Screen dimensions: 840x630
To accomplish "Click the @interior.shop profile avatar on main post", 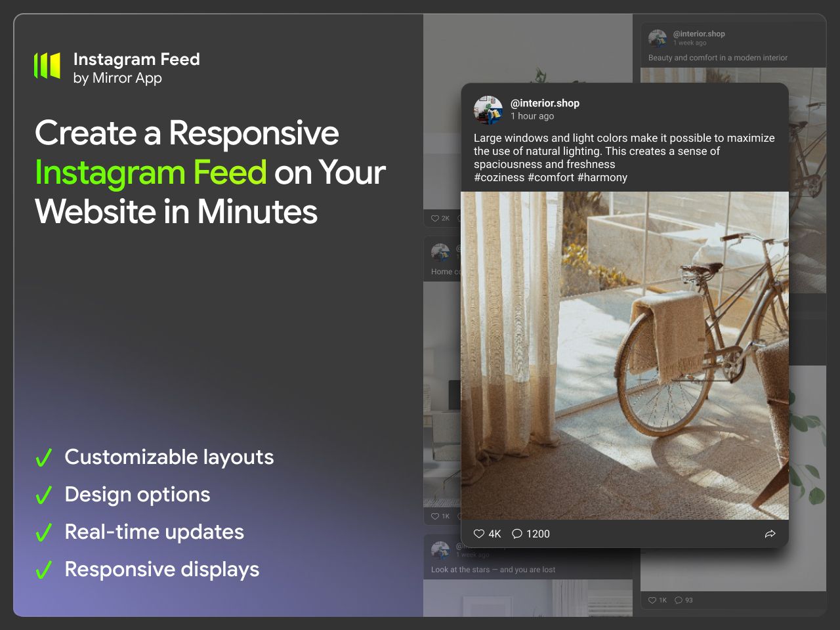I will [x=488, y=110].
